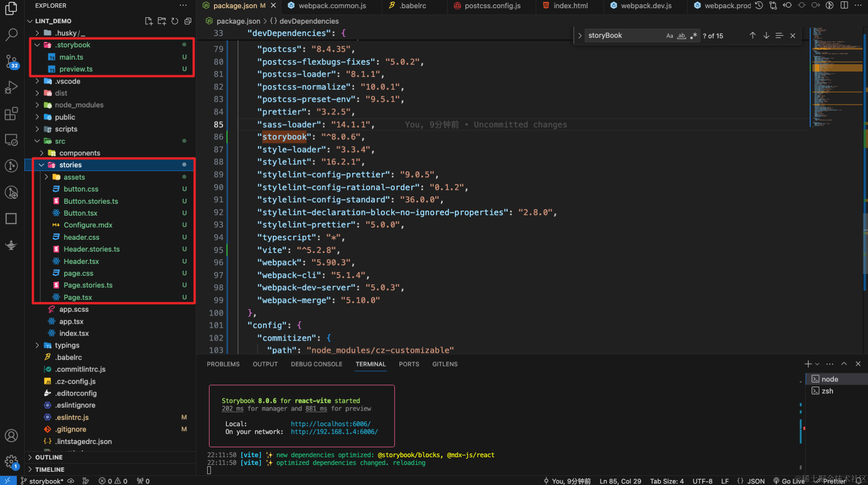Screen dimensions: 868x485
Task: Toggle Use Regular Expression in find
Action: [x=693, y=36]
